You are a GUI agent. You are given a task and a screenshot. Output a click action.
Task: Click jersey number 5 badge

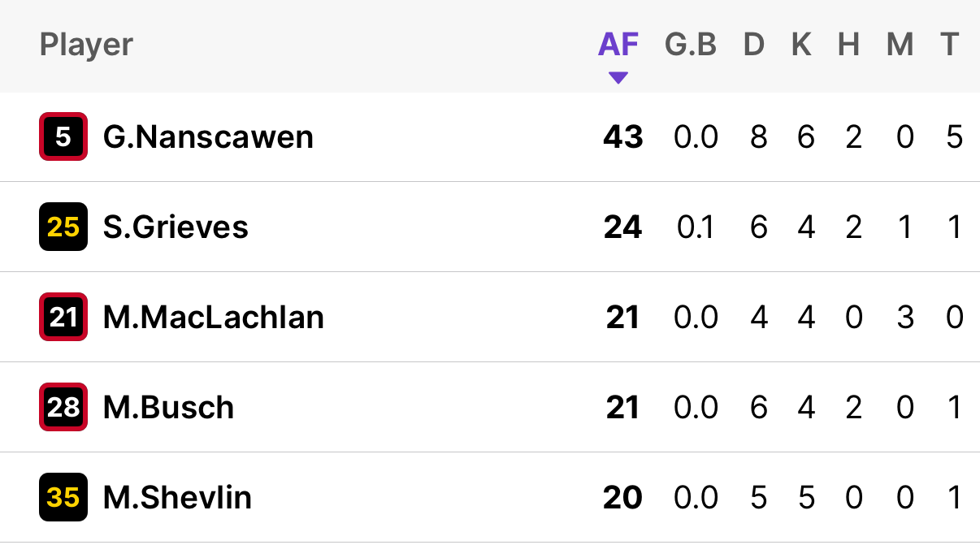click(63, 136)
